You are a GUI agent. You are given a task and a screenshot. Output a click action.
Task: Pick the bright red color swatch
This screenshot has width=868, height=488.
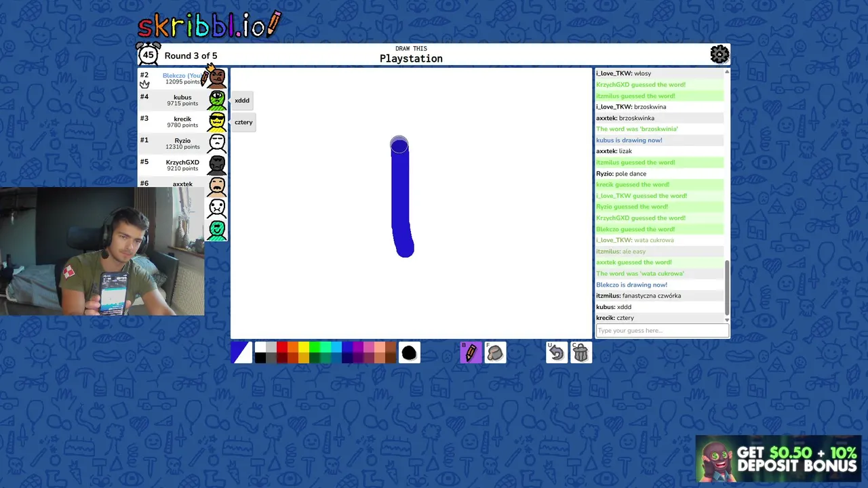[282, 347]
